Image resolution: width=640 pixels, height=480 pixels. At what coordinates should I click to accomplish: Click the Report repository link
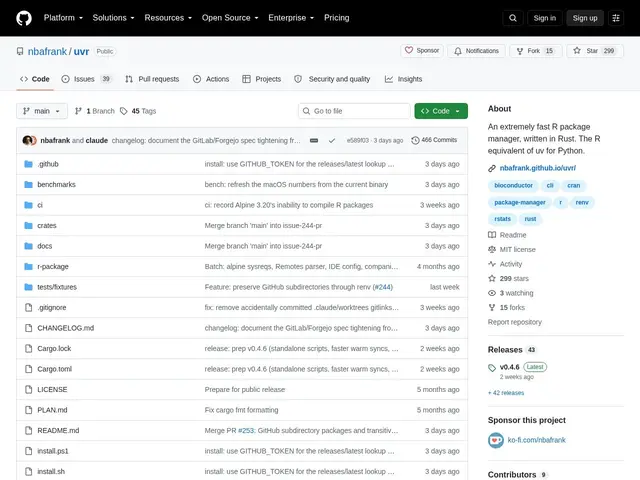point(515,322)
